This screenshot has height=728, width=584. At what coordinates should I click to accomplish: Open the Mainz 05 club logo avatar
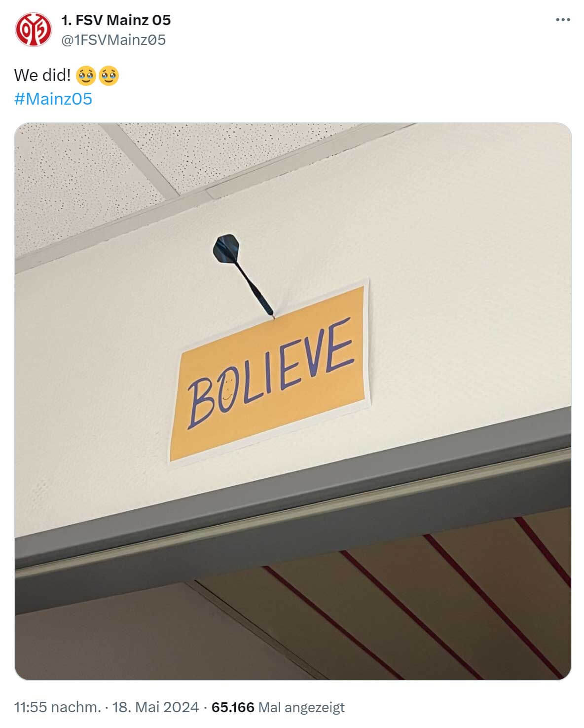(x=33, y=29)
